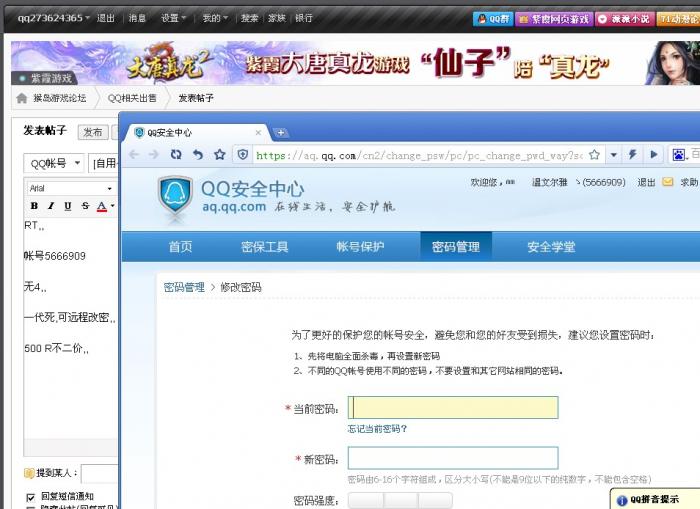The width and height of the screenshot is (700, 509).
Task: Open the 设置 dropdown menu
Action: pyautogui.click(x=173, y=18)
